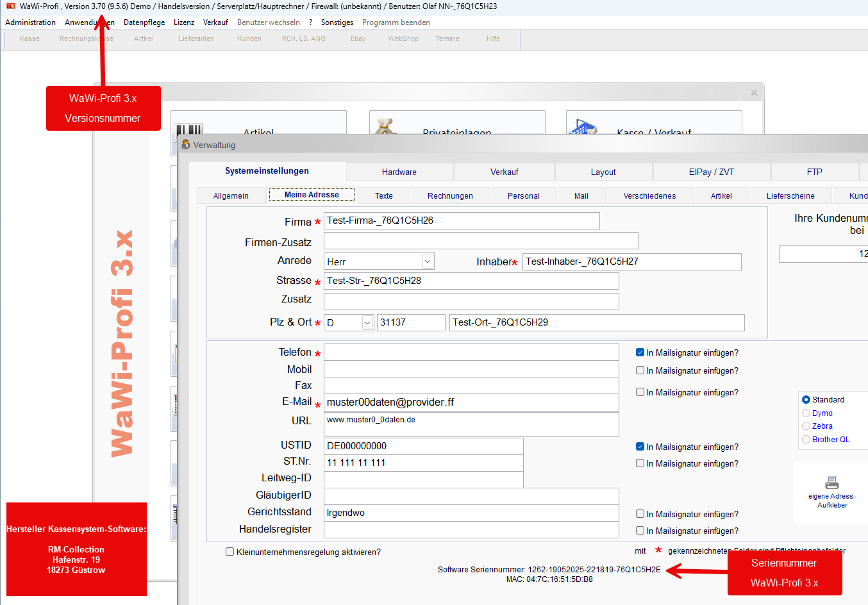Open the Datenpflege menu
Viewport: 868px width, 605px height.
pyautogui.click(x=144, y=22)
